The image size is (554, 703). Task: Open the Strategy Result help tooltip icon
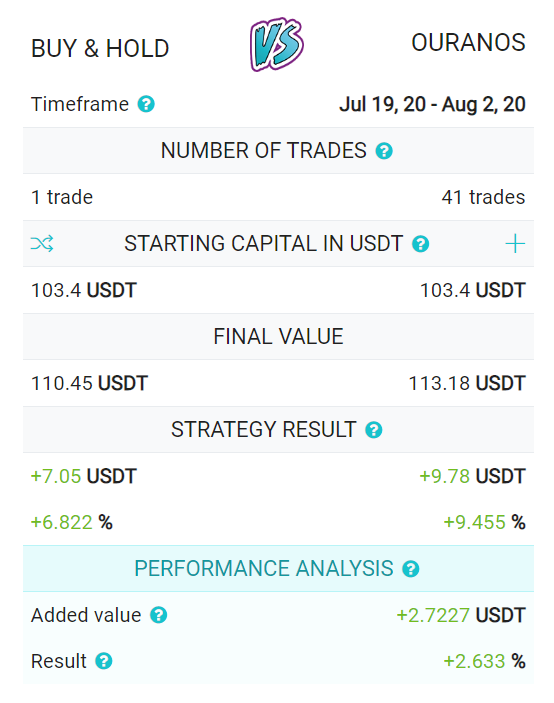click(374, 430)
